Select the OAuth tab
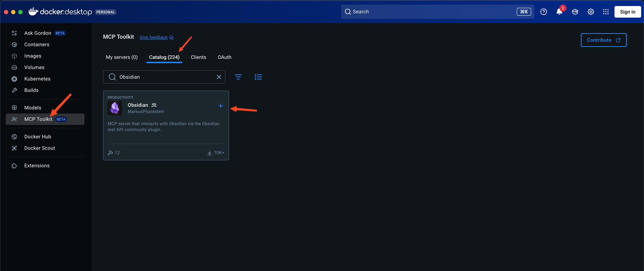The height and width of the screenshot is (271, 644). [x=224, y=57]
